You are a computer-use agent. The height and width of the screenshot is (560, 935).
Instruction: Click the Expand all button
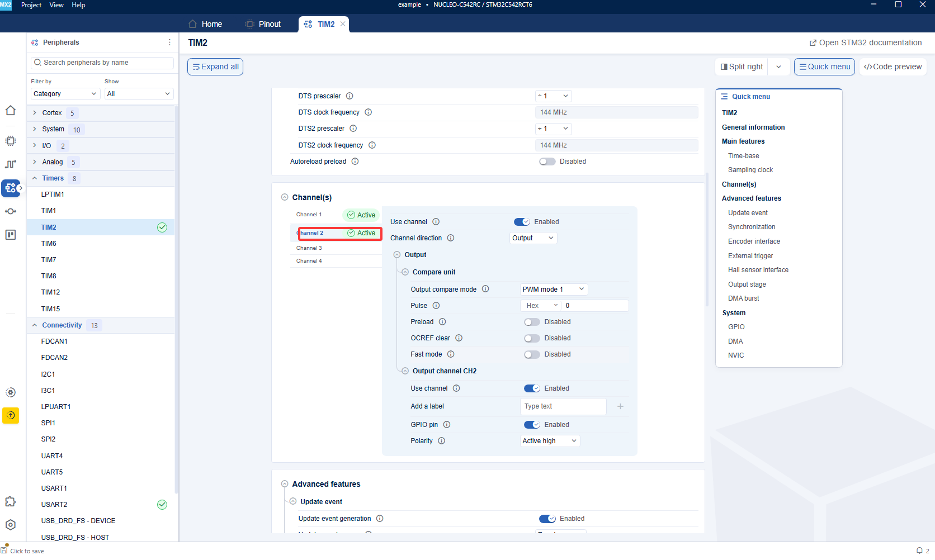click(215, 67)
